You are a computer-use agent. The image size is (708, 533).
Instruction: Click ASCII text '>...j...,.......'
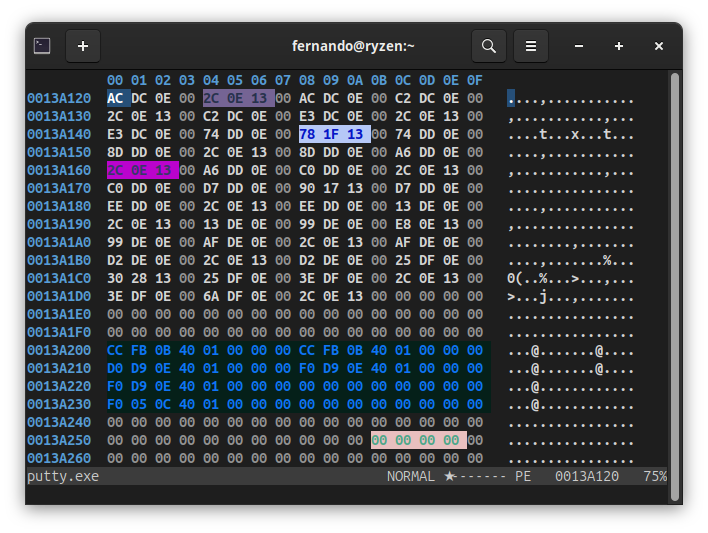[x=570, y=296]
